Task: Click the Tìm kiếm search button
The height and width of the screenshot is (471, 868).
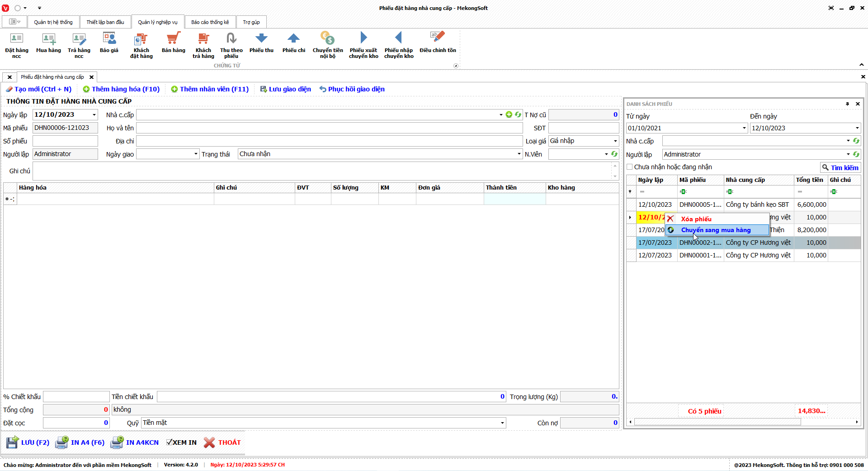Action: click(x=840, y=168)
